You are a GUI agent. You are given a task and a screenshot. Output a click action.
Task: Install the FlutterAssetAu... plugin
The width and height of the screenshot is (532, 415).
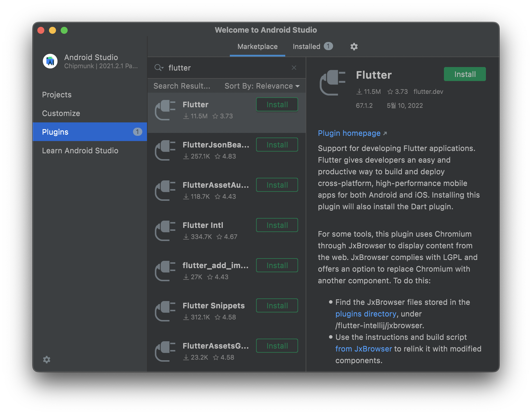[277, 185]
